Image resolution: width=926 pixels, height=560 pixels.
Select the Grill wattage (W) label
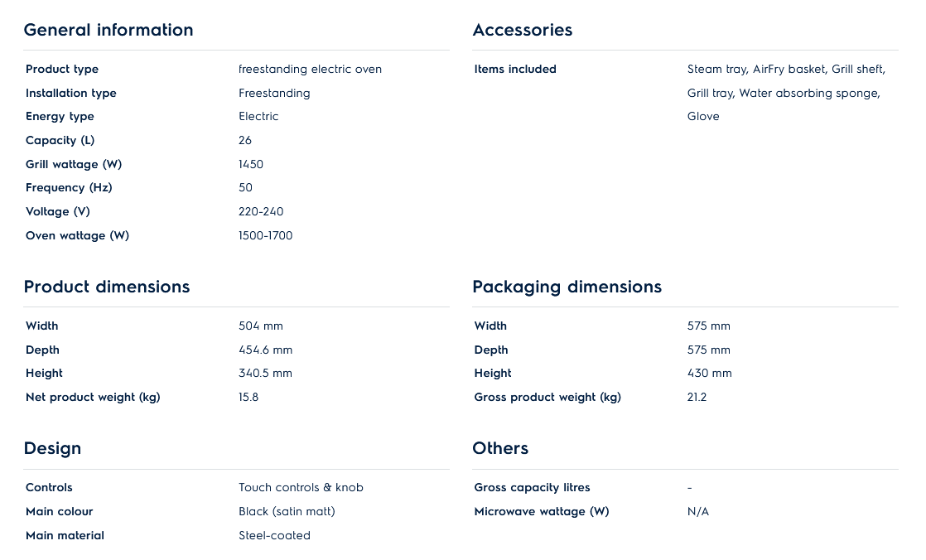tap(74, 164)
